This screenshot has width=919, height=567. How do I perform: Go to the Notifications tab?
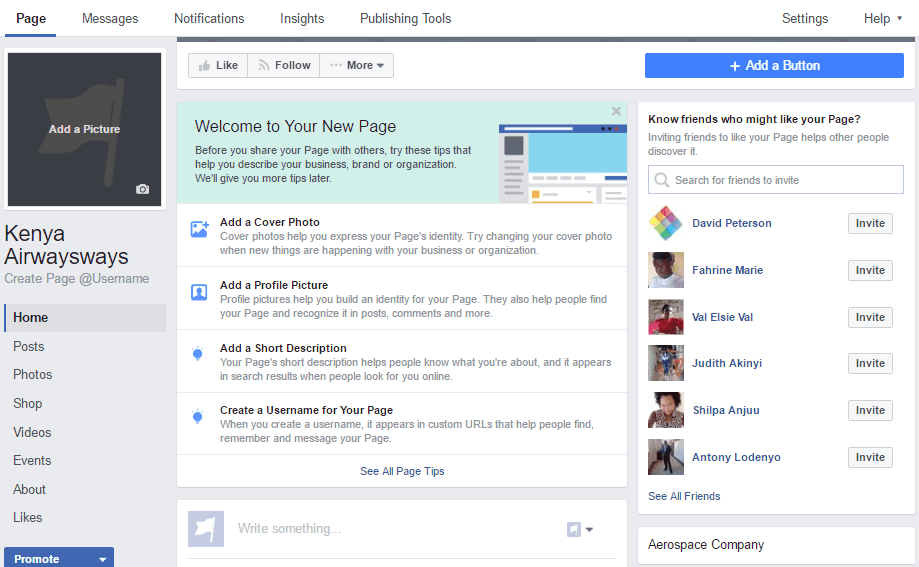[209, 19]
